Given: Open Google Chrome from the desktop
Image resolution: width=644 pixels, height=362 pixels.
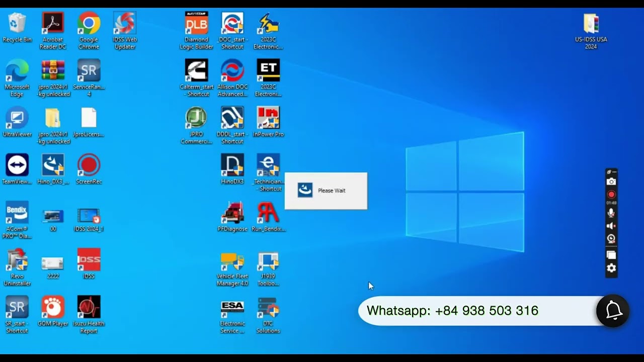Looking at the screenshot, I should point(89,31).
